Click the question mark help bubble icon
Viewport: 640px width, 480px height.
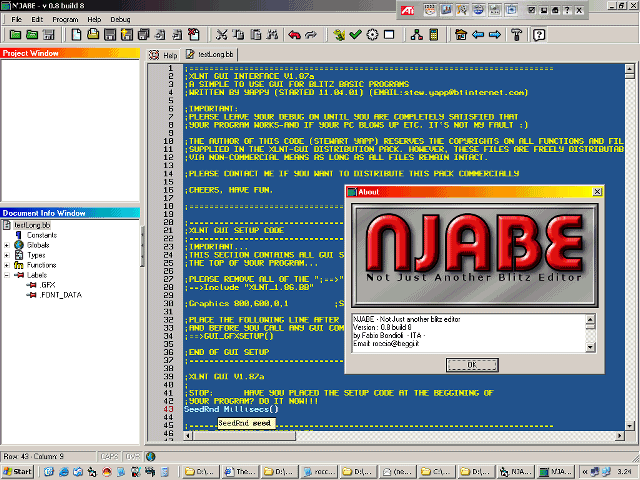(x=539, y=35)
